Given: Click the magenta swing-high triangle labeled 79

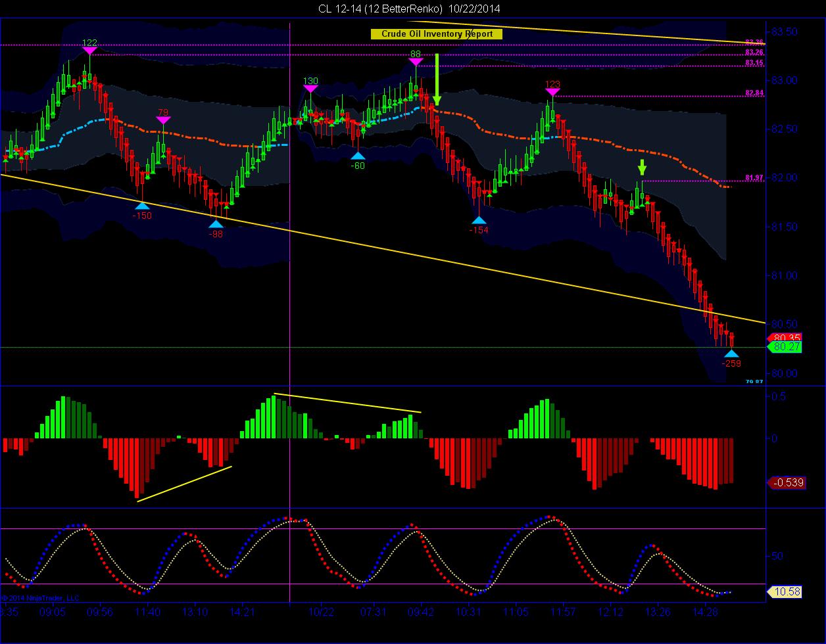Looking at the screenshot, I should (x=163, y=120).
